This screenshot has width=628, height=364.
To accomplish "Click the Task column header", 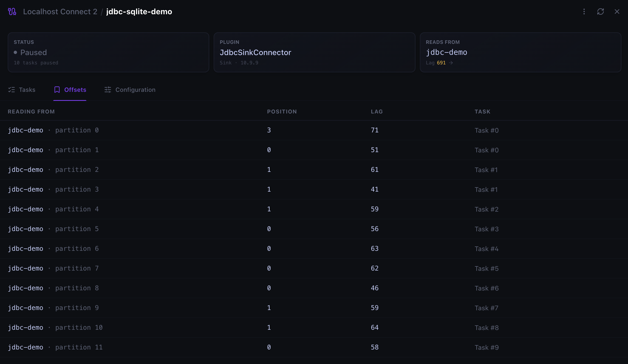I will [482, 112].
